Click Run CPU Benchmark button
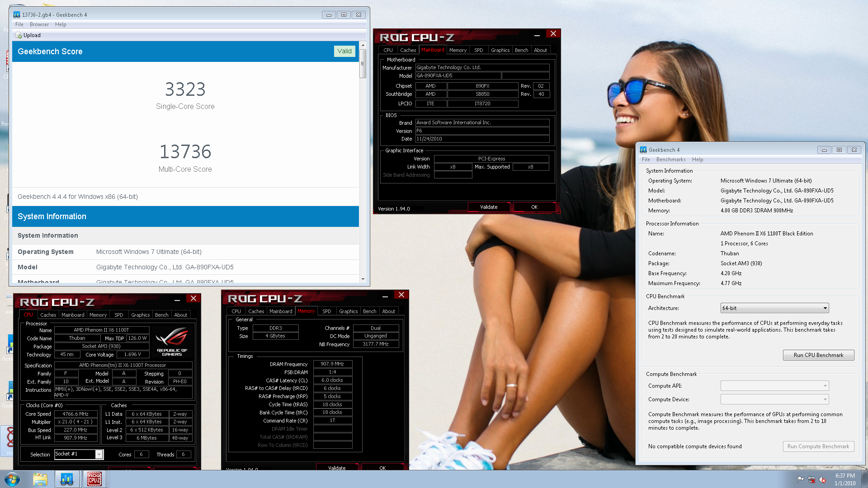The height and width of the screenshot is (488, 868). pyautogui.click(x=818, y=355)
